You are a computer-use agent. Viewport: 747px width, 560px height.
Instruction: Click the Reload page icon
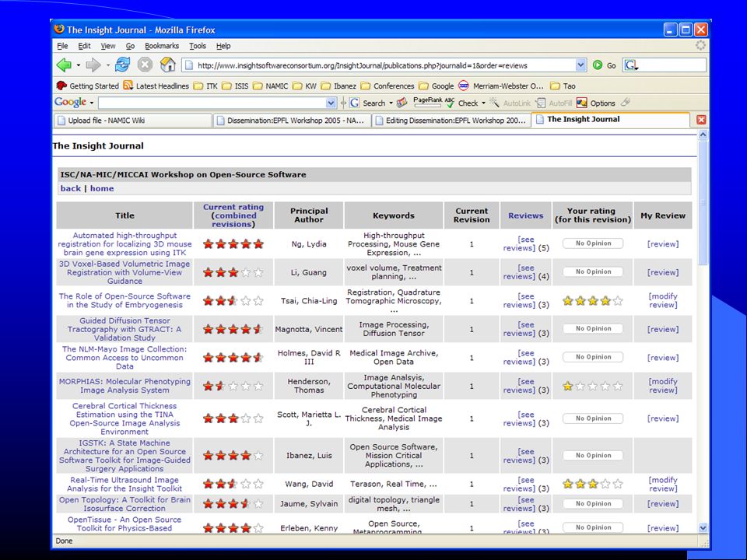pos(122,65)
